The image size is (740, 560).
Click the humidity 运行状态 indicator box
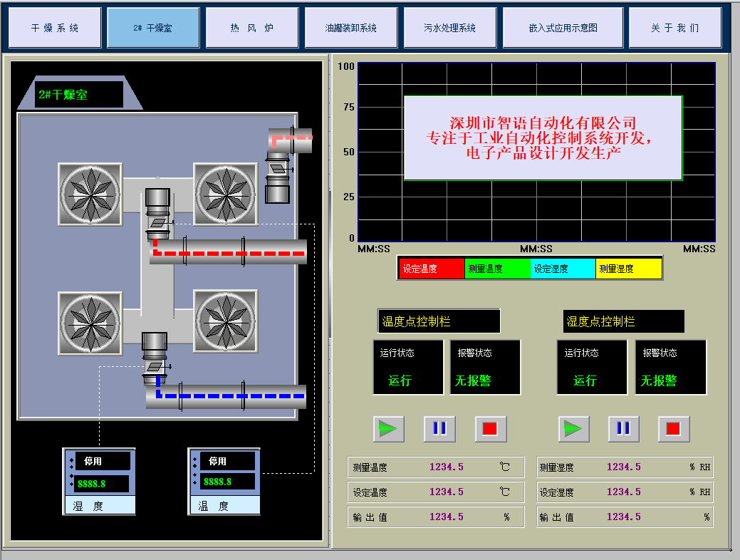pos(593,368)
